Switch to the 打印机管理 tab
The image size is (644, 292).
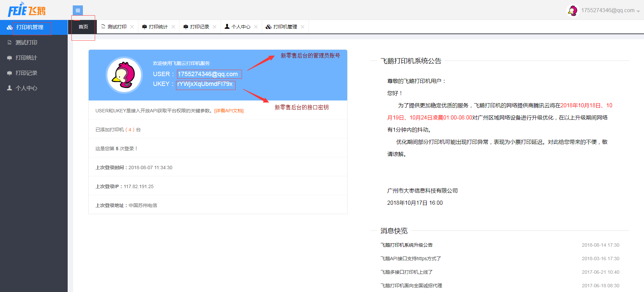pos(285,27)
